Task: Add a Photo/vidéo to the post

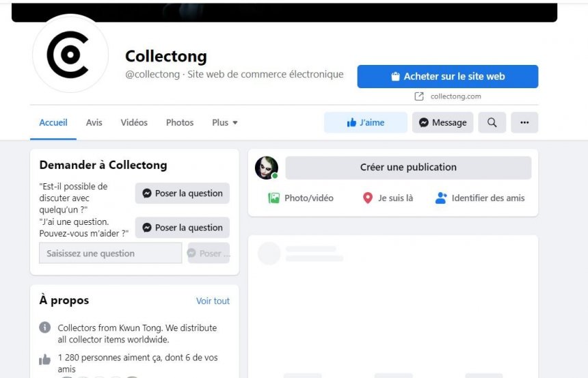Action: coord(301,198)
